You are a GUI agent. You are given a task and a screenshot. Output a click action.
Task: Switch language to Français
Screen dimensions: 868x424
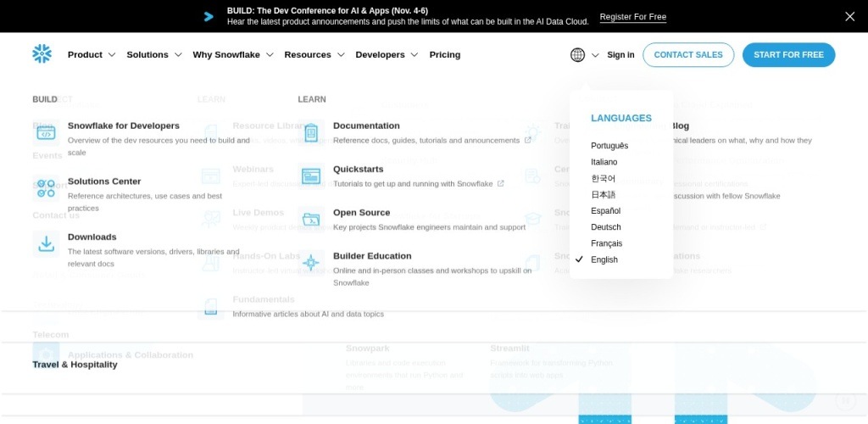coord(606,243)
